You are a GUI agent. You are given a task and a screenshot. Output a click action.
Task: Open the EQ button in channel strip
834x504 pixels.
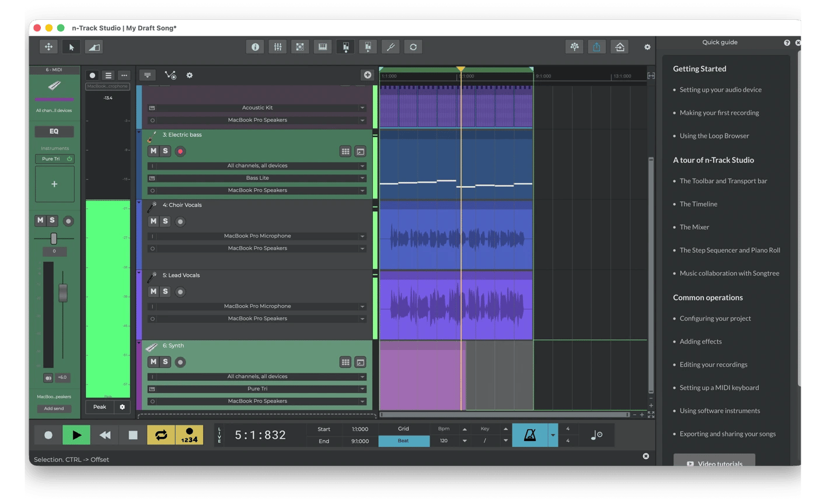click(x=54, y=131)
